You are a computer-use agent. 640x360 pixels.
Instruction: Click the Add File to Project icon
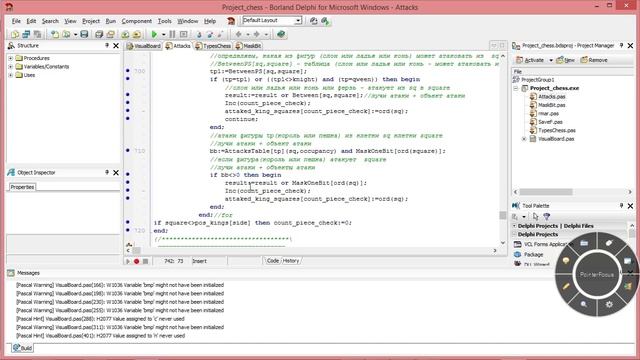pos(125,34)
